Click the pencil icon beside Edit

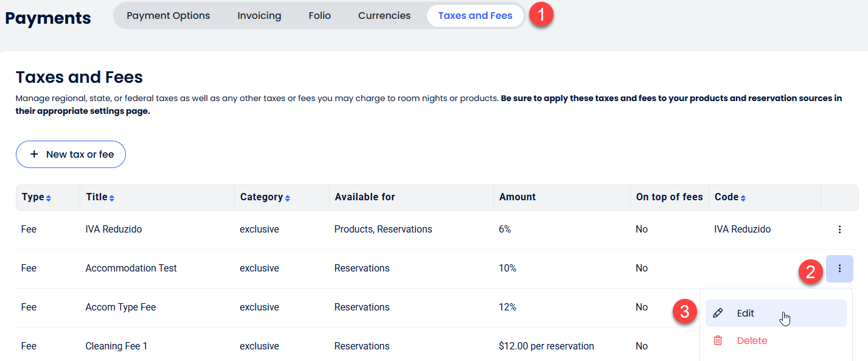(x=718, y=314)
